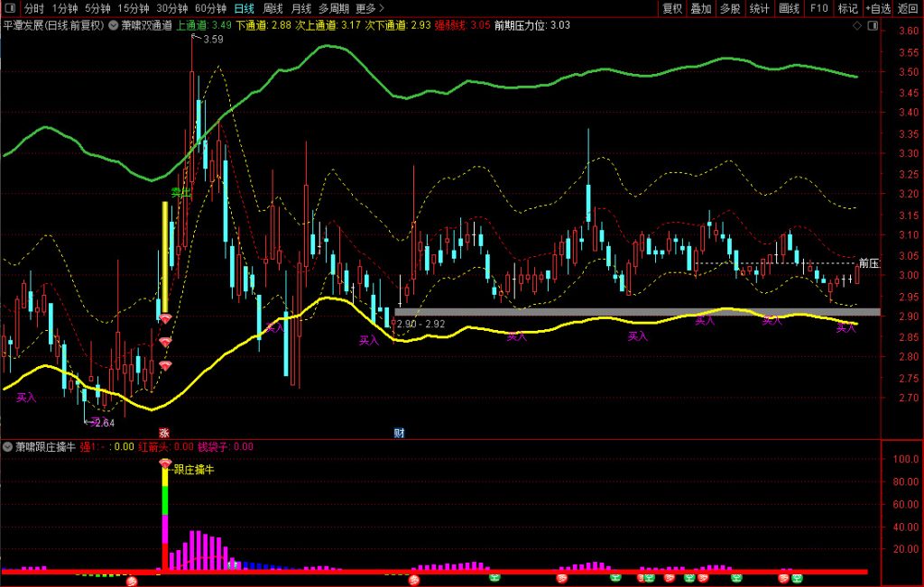Open the 分时 intraday view
Screen dimensions: 924x587
click(x=33, y=8)
